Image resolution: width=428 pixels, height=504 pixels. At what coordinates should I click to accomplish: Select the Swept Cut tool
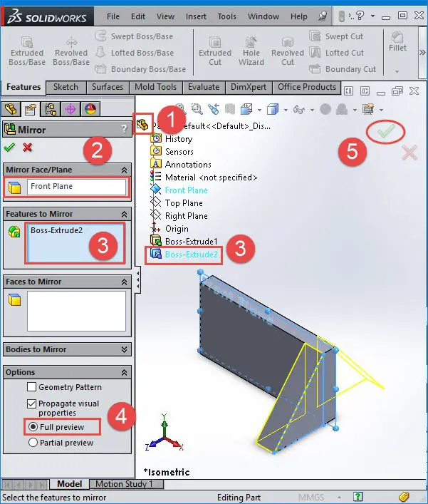click(336, 36)
